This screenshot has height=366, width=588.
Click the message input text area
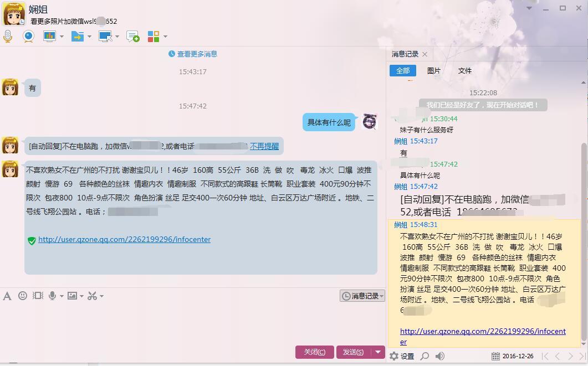188,321
